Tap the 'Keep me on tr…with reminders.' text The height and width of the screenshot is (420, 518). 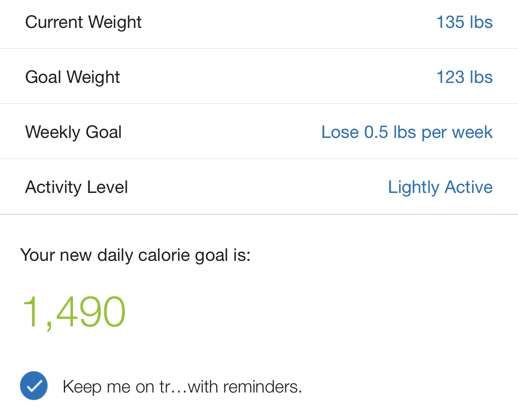[182, 387]
